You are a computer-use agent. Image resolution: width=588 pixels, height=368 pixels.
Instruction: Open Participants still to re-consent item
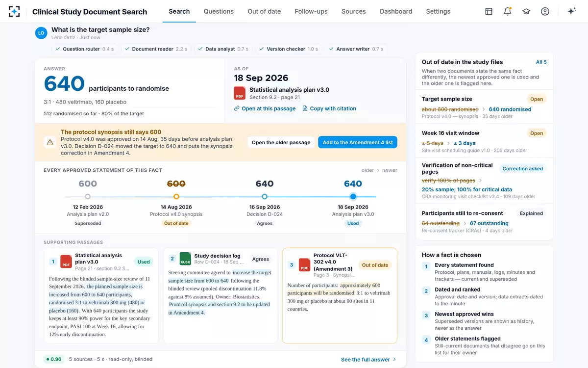[484, 222]
